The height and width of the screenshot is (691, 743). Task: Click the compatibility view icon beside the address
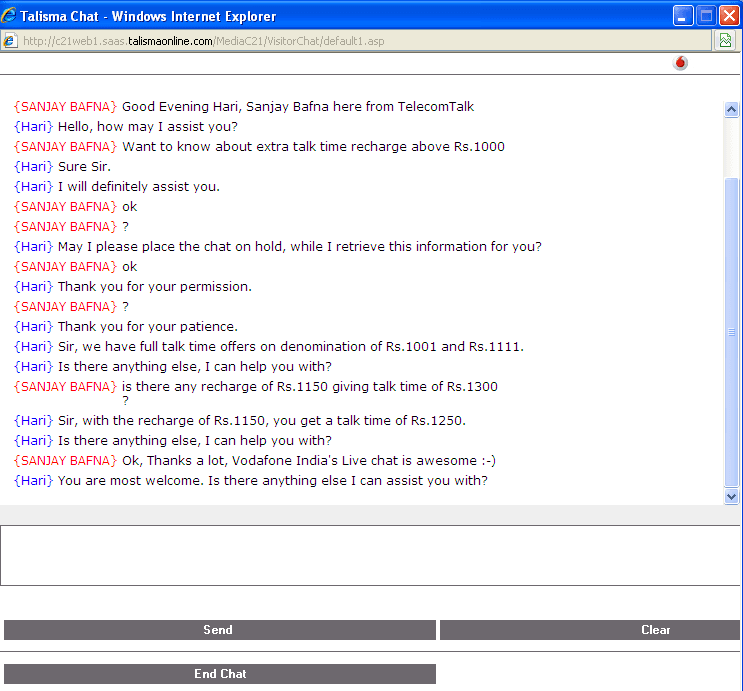pos(725,41)
